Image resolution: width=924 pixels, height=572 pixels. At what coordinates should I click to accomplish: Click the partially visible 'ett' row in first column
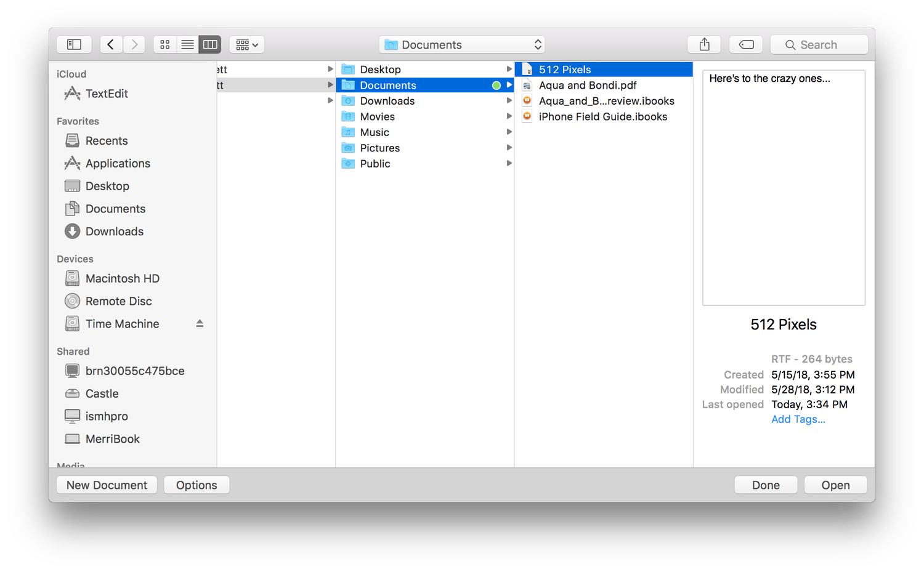[x=276, y=70]
